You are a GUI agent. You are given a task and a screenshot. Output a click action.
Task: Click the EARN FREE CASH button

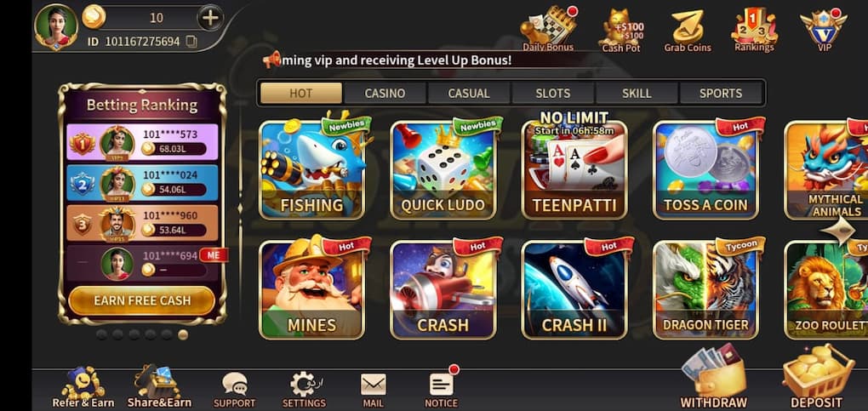142,300
